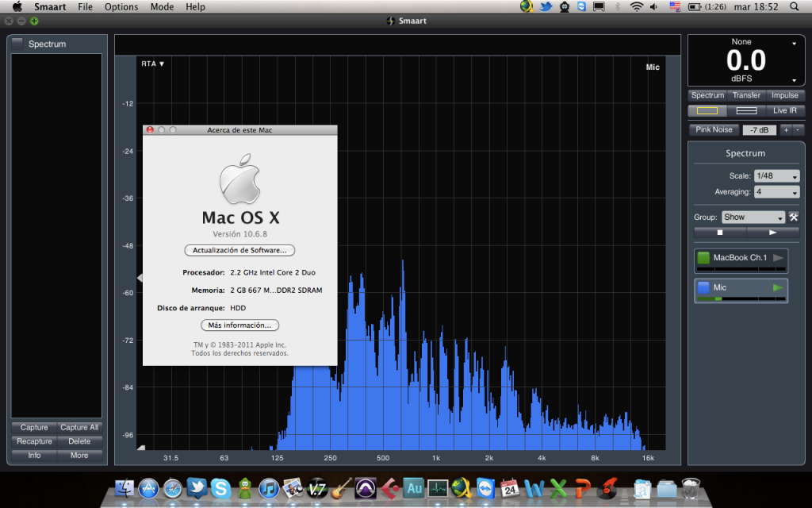Click the Wi-Fi status icon in menu bar
This screenshot has height=508, width=812.
[x=637, y=6]
